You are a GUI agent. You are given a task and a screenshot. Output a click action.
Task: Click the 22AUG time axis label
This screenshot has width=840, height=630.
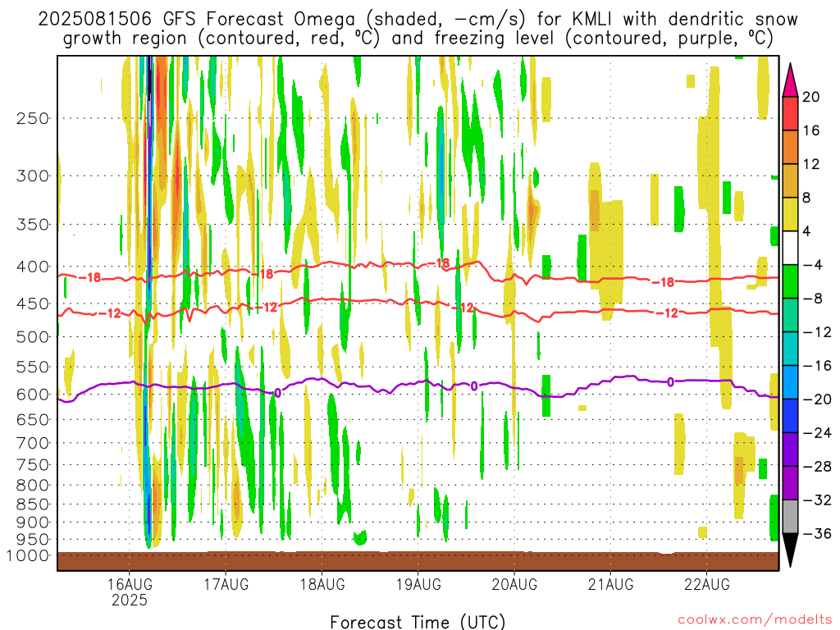(706, 584)
